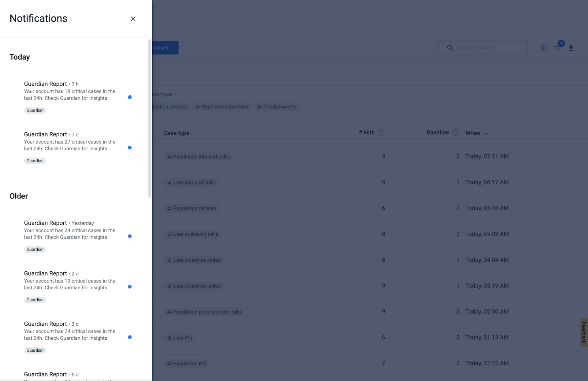Open the # Hits help icon
The height and width of the screenshot is (381, 588).
pyautogui.click(x=381, y=132)
